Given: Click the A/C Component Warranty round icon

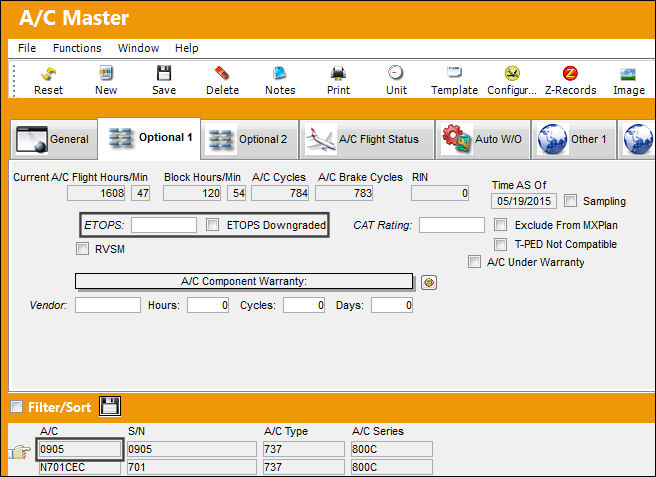Looking at the screenshot, I should (x=429, y=282).
